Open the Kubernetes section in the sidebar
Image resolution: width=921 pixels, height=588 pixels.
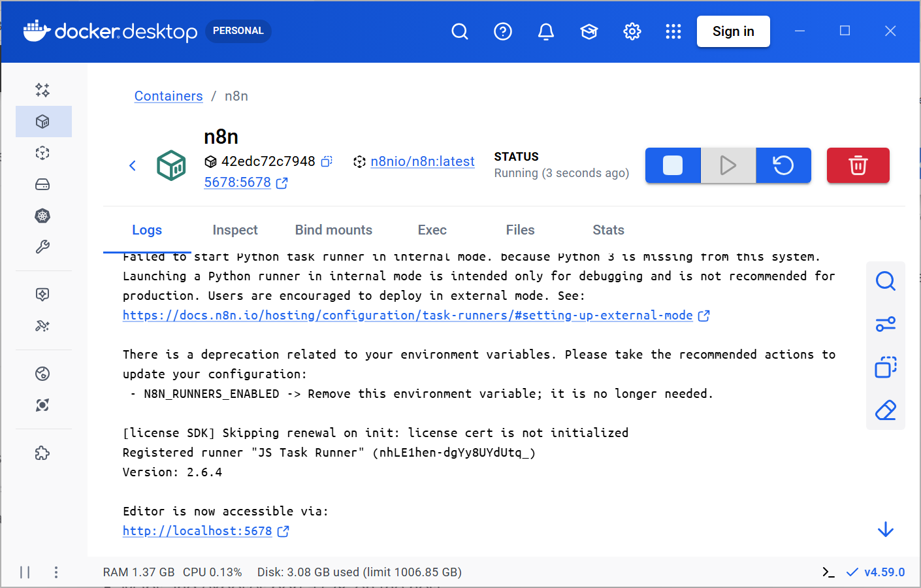(42, 216)
